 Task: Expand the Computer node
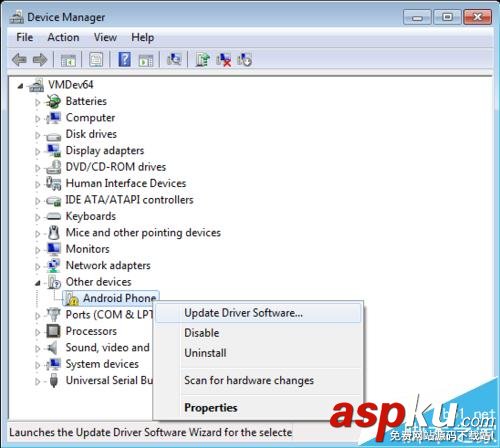tap(37, 118)
